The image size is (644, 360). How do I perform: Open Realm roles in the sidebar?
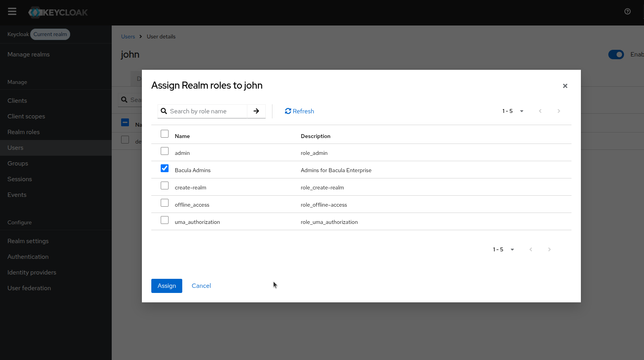(x=24, y=132)
